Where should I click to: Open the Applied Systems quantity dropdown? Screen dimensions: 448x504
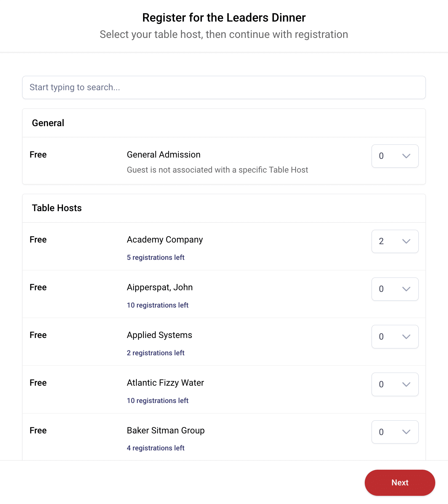pyautogui.click(x=395, y=337)
